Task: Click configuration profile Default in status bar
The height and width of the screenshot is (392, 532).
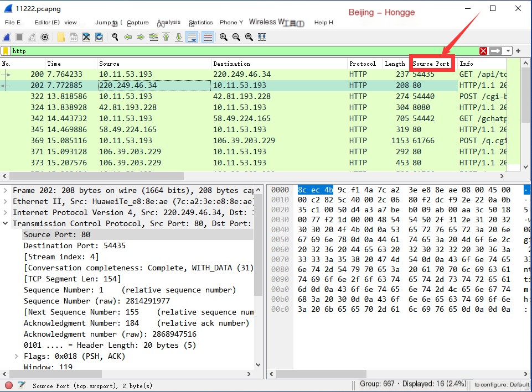Action: (502, 385)
